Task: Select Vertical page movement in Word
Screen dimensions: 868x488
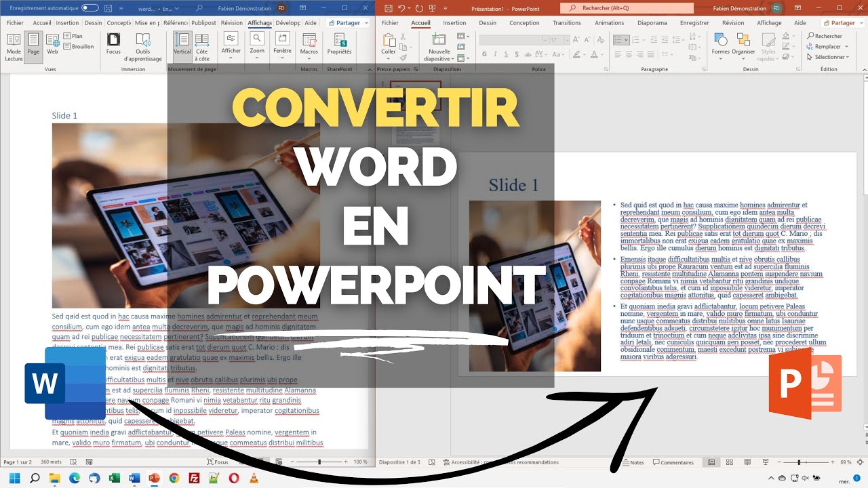Action: point(182,47)
